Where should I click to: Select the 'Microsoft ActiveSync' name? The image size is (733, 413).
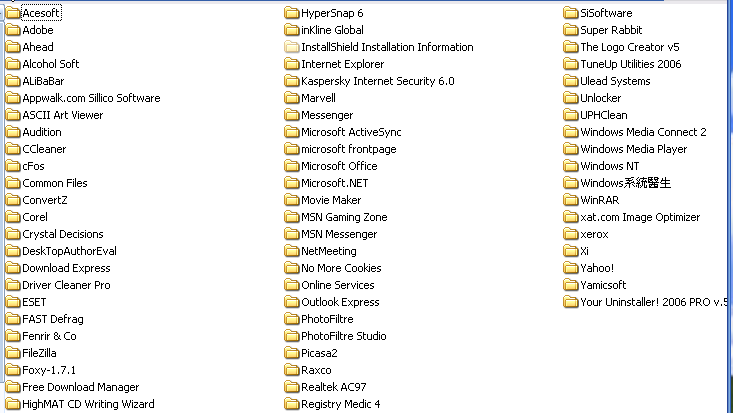(351, 132)
